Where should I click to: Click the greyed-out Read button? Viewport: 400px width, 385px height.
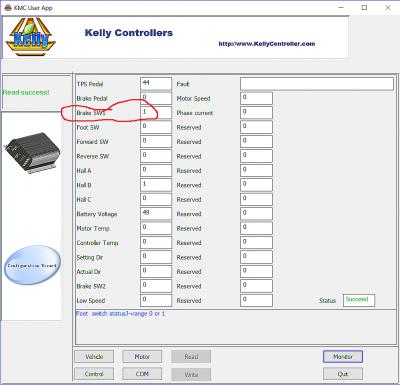pos(191,357)
